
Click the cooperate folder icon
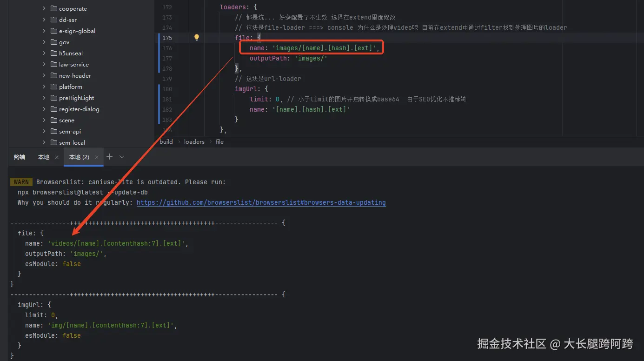[x=53, y=8]
